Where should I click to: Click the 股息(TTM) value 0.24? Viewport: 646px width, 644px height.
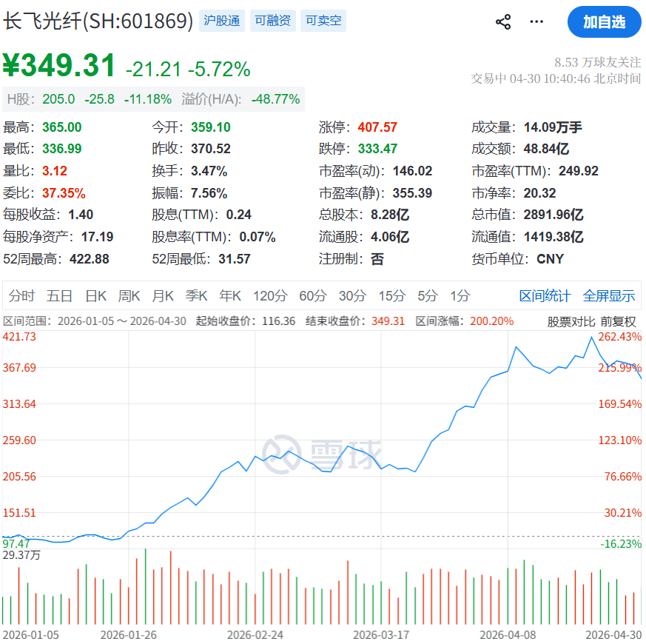(x=238, y=214)
